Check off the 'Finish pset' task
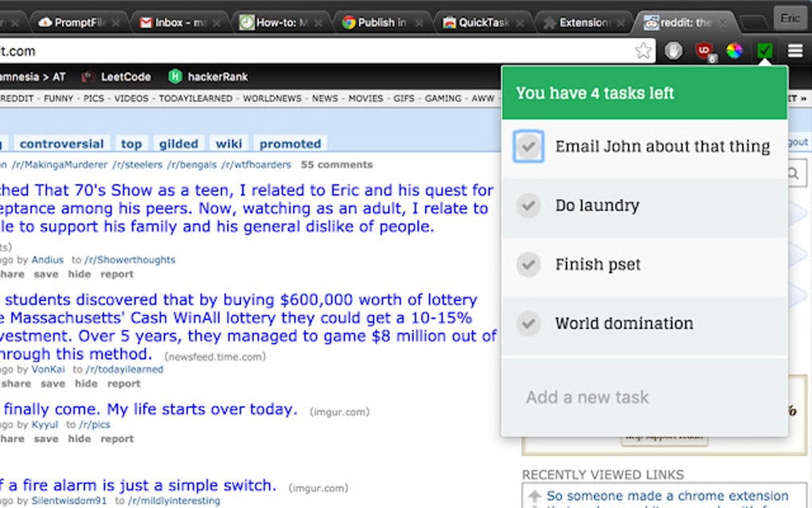Viewport: 812px width, 508px height. click(529, 264)
